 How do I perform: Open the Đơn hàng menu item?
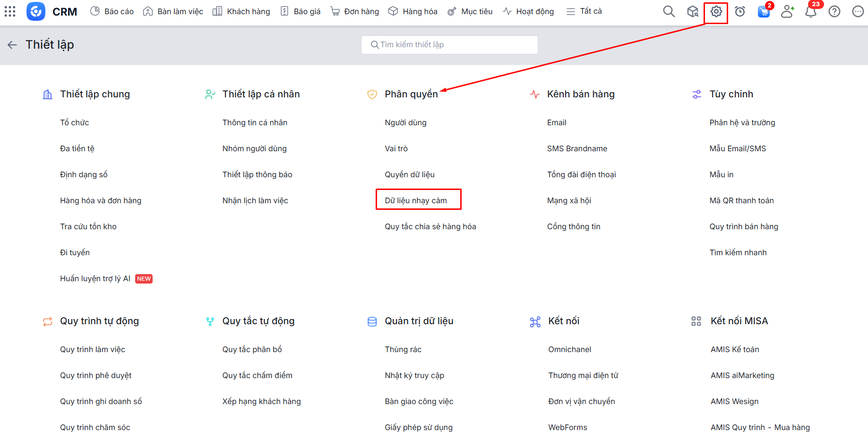click(x=355, y=11)
